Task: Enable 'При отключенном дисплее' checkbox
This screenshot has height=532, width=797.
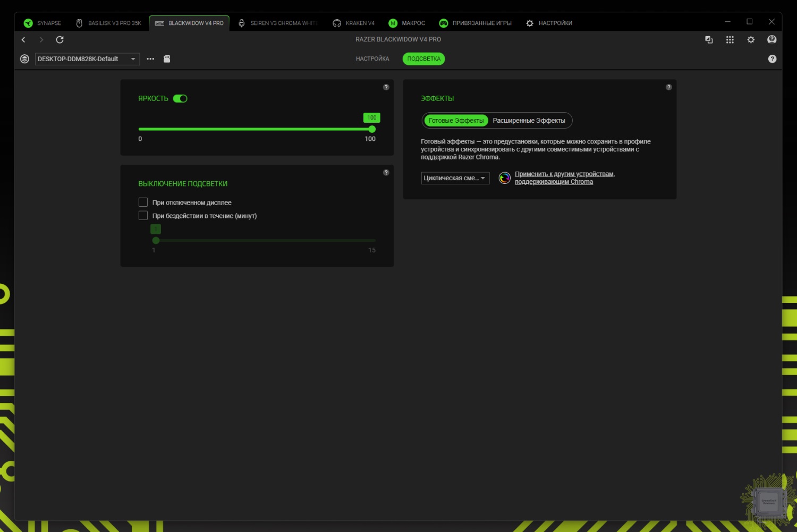Action: (143, 202)
